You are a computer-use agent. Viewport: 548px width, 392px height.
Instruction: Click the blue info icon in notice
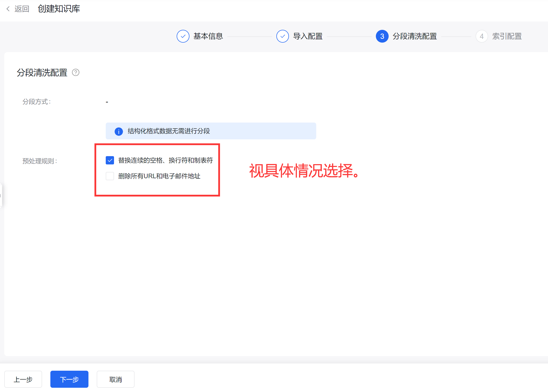[x=119, y=131]
